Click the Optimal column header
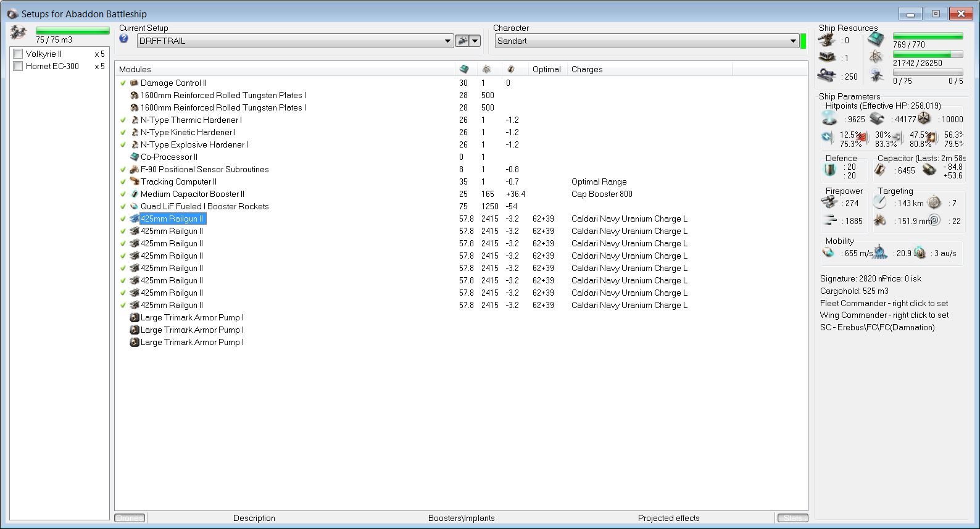Viewport: 980px width, 529px height. pyautogui.click(x=547, y=69)
